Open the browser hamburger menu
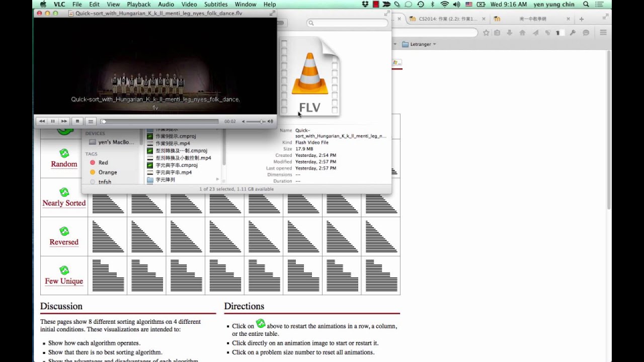The height and width of the screenshot is (362, 644). [603, 33]
